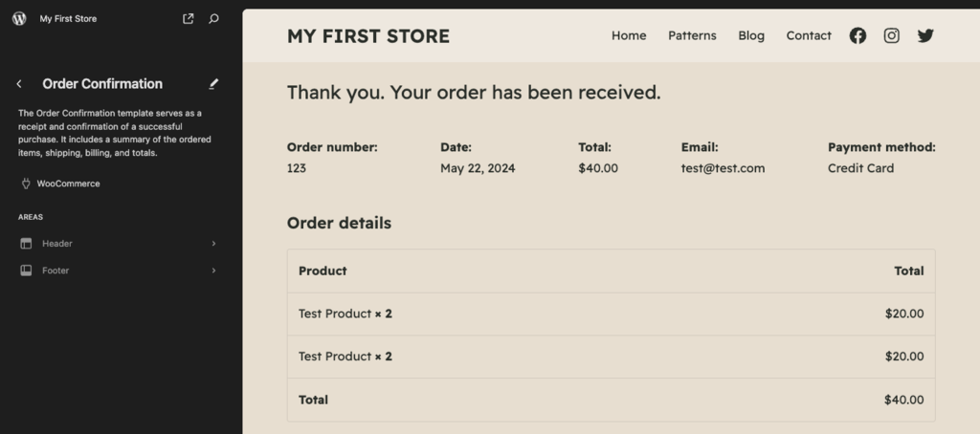Viewport: 980px width, 434px height.
Task: Click the Header template part icon
Action: [x=26, y=244]
